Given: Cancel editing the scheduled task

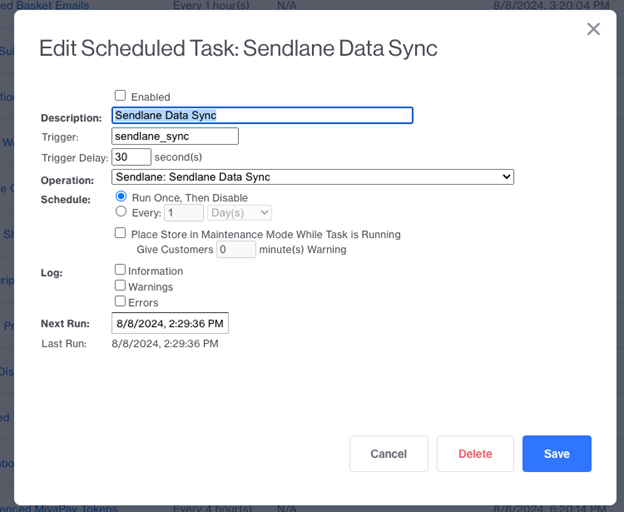Looking at the screenshot, I should [x=388, y=454].
